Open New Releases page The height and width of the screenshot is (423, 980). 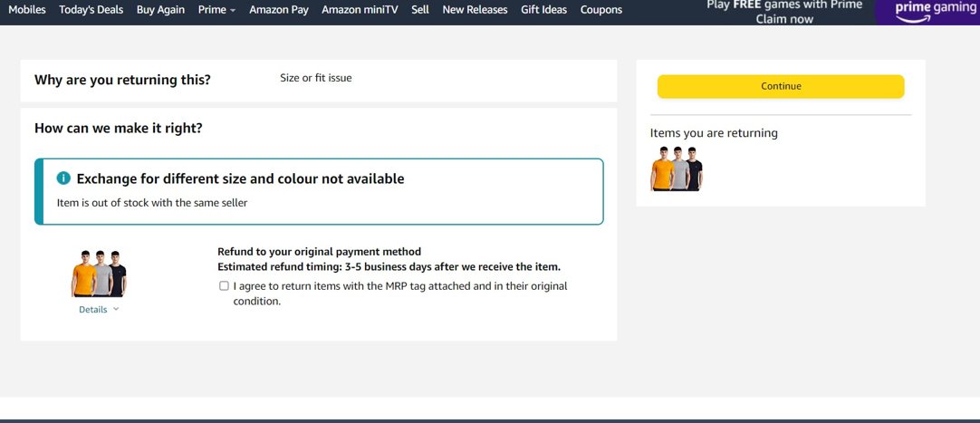click(475, 9)
